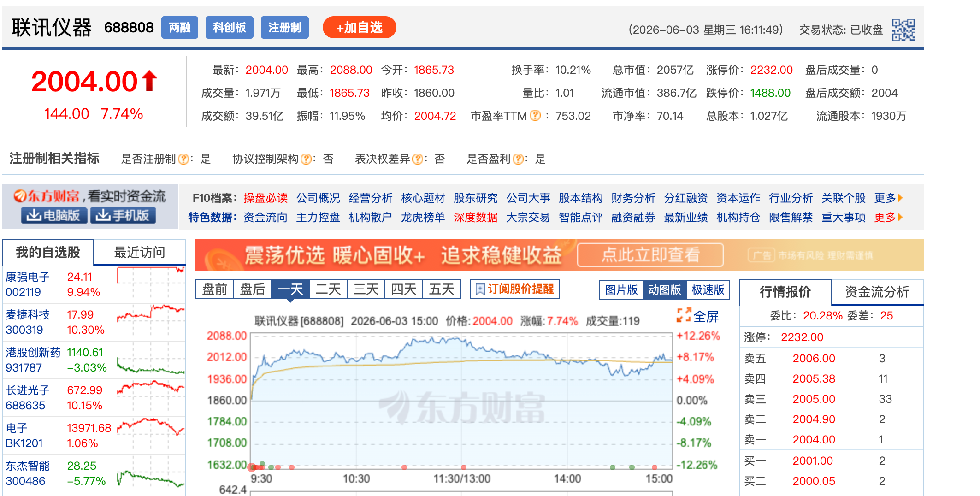Switch chart to 极速版
This screenshot has height=496, width=980.
pyautogui.click(x=708, y=290)
